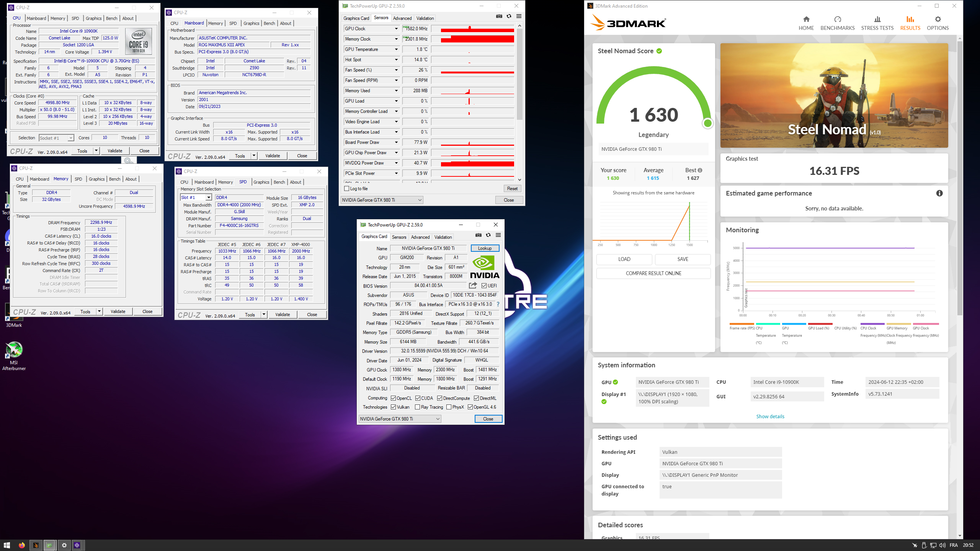The height and width of the screenshot is (551, 980).
Task: Toggle the Vulkan checkbox in GPU-Z
Action: (x=393, y=407)
